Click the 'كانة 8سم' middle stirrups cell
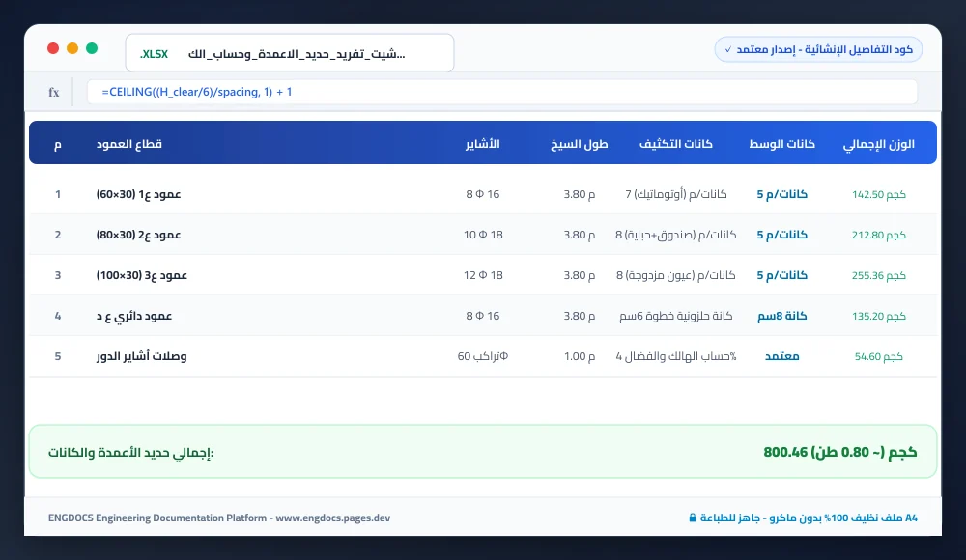Screen dimensions: 966x560 (x=781, y=316)
